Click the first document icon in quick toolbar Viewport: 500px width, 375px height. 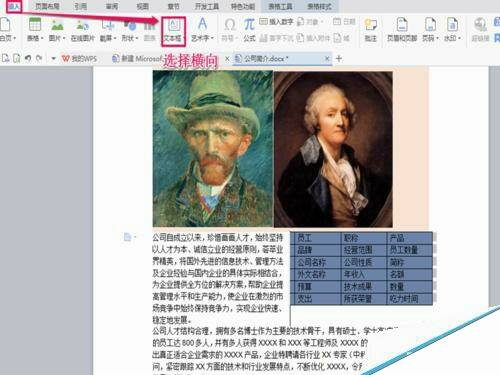coord(5,58)
